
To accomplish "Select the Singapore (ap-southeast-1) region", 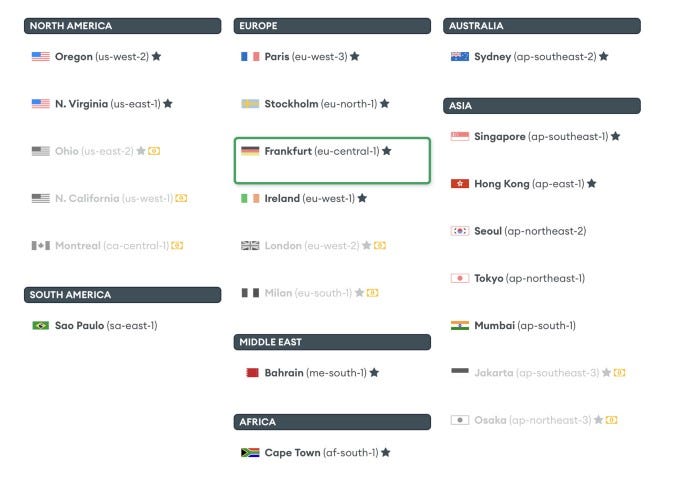I will [540, 136].
